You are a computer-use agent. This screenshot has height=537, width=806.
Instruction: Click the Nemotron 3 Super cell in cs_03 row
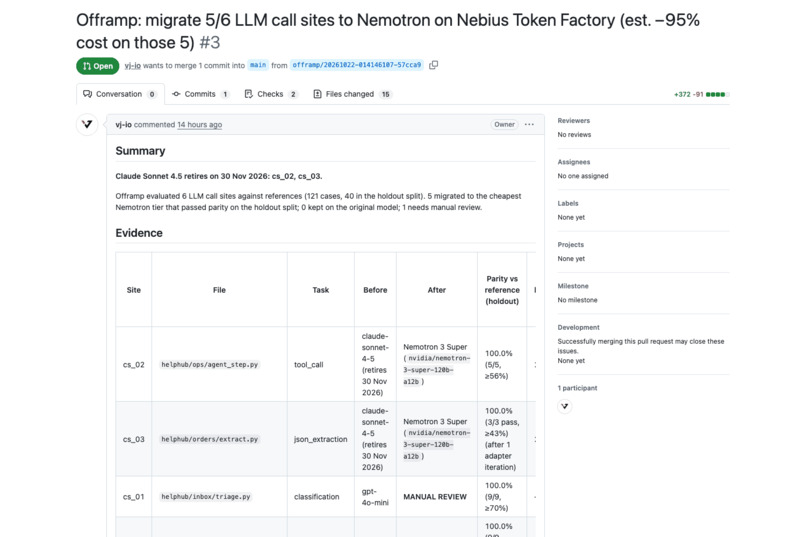point(436,439)
